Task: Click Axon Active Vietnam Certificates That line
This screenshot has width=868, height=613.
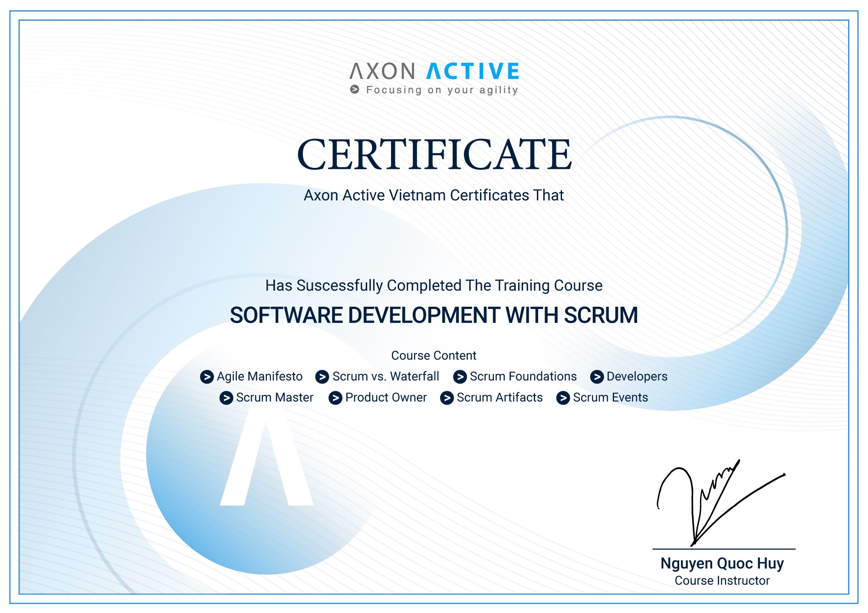Action: (x=434, y=195)
